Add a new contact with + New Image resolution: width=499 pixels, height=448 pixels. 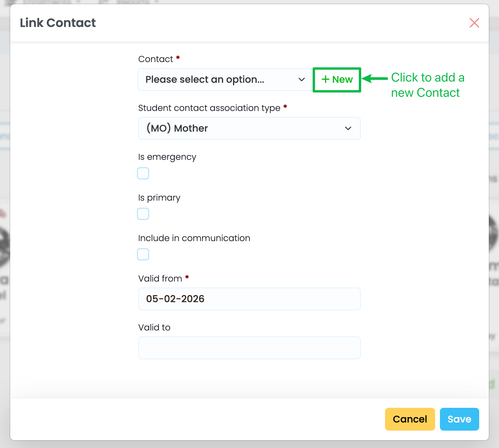[337, 79]
